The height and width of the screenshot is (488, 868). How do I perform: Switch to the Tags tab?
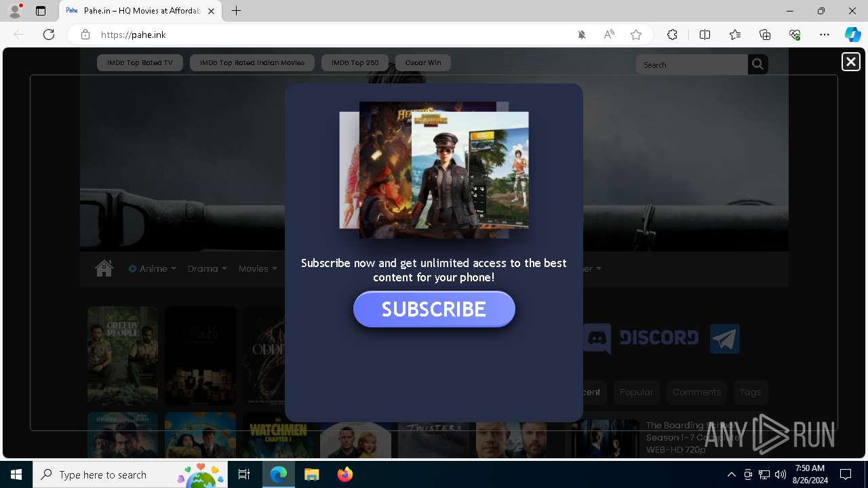[750, 392]
